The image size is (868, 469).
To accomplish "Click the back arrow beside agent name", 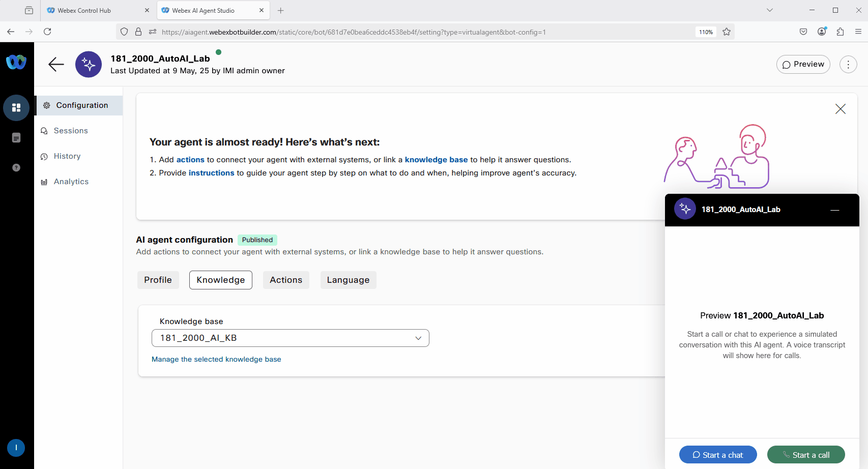I will [56, 64].
